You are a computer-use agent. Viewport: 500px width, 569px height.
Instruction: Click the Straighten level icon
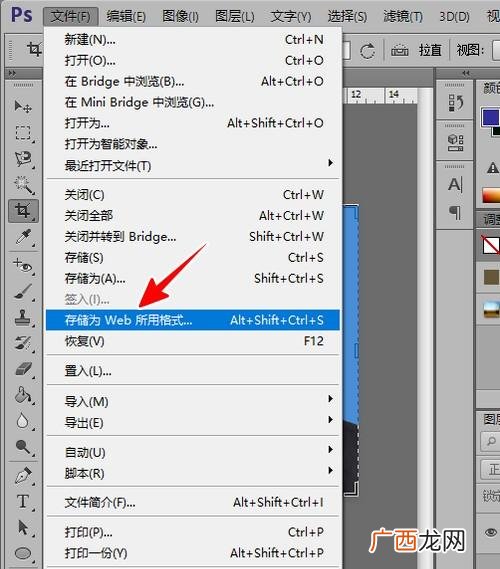click(x=399, y=50)
